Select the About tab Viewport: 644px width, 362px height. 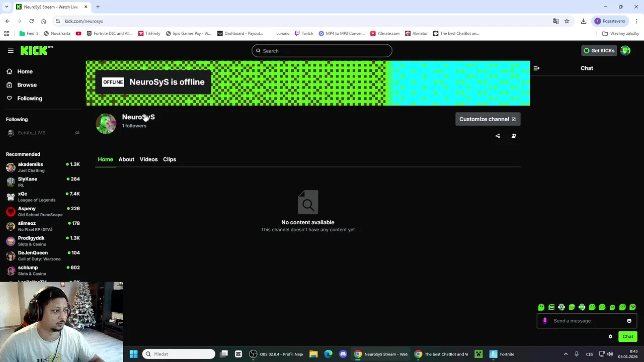[x=126, y=159]
